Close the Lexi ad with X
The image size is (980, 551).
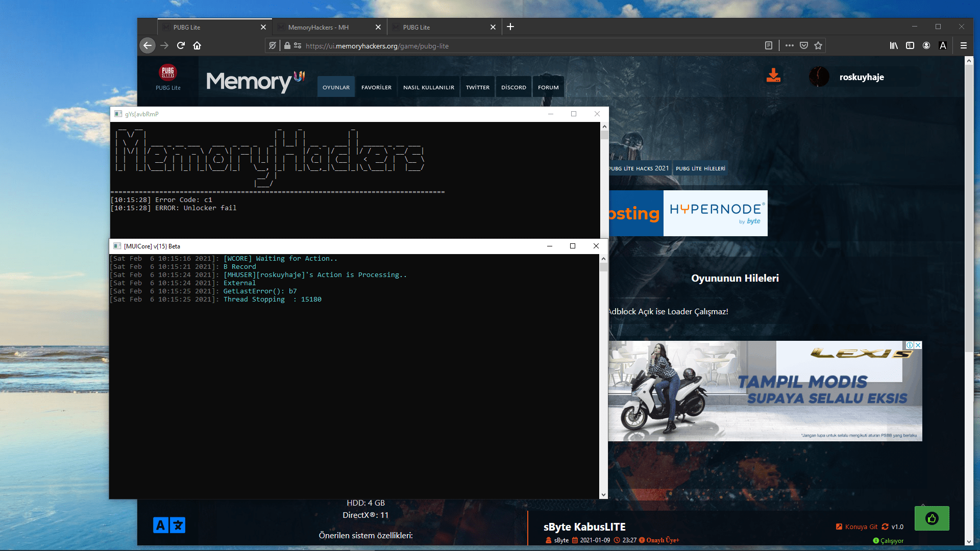[918, 345]
